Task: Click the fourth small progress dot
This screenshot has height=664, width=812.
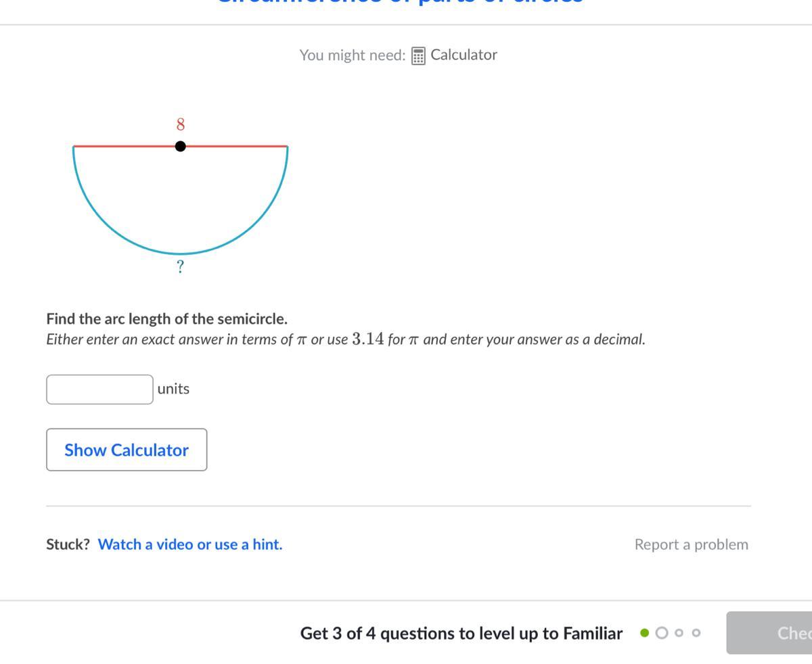Action: (x=696, y=633)
